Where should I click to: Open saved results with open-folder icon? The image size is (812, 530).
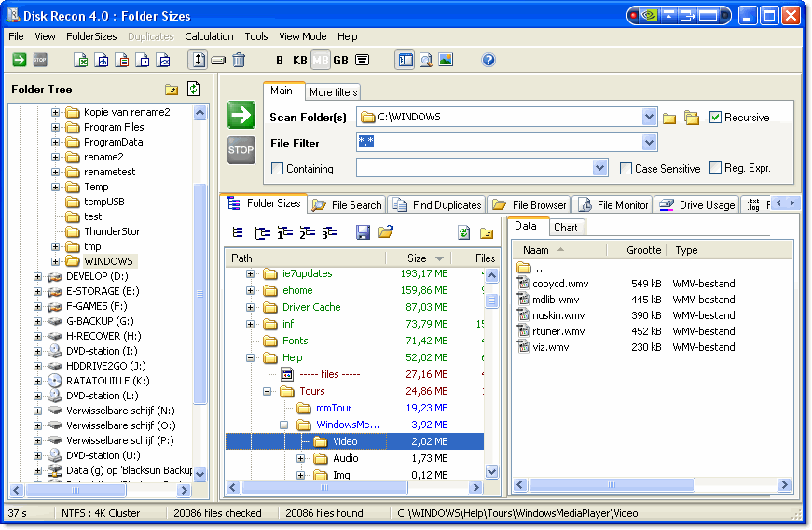(386, 232)
